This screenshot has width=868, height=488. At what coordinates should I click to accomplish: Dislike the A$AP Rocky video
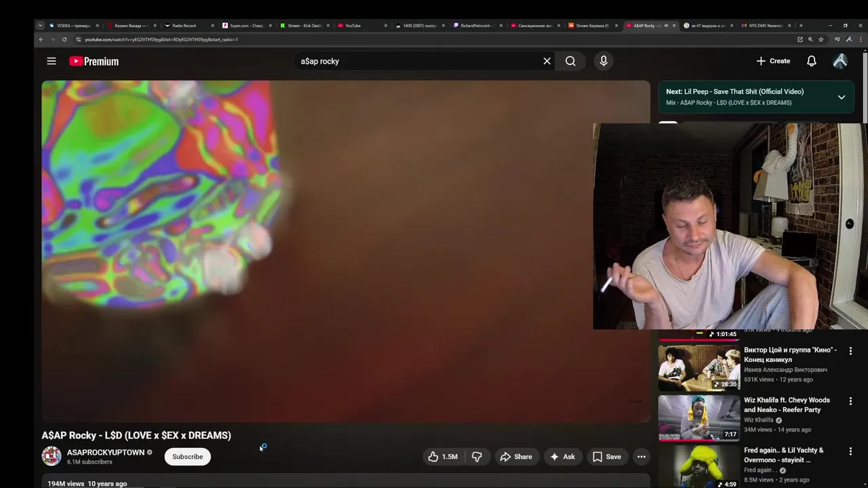(477, 457)
